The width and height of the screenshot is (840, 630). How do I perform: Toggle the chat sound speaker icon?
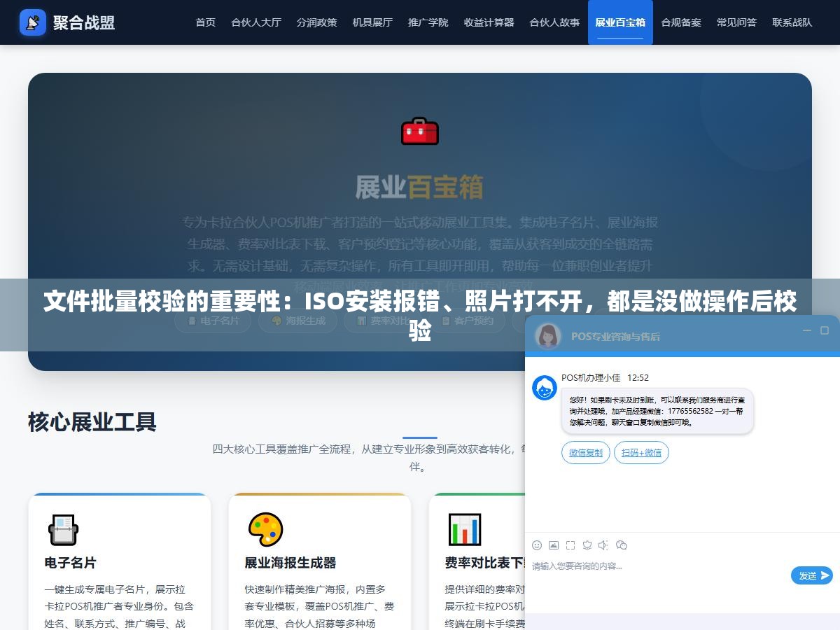[604, 545]
